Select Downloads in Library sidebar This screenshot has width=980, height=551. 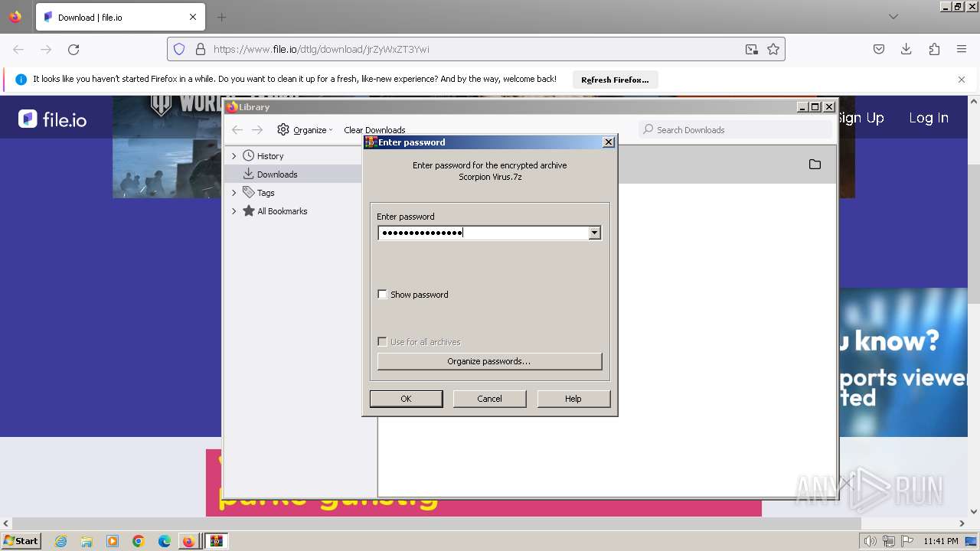click(277, 174)
